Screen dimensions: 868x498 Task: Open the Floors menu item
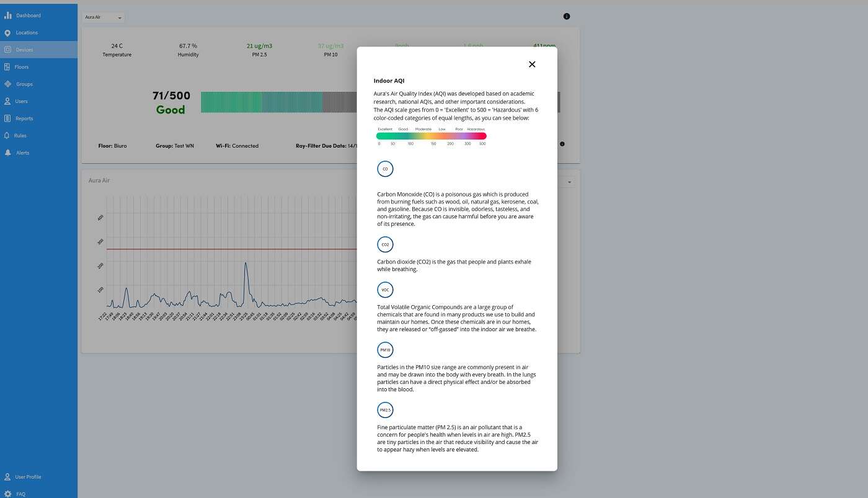[22, 67]
